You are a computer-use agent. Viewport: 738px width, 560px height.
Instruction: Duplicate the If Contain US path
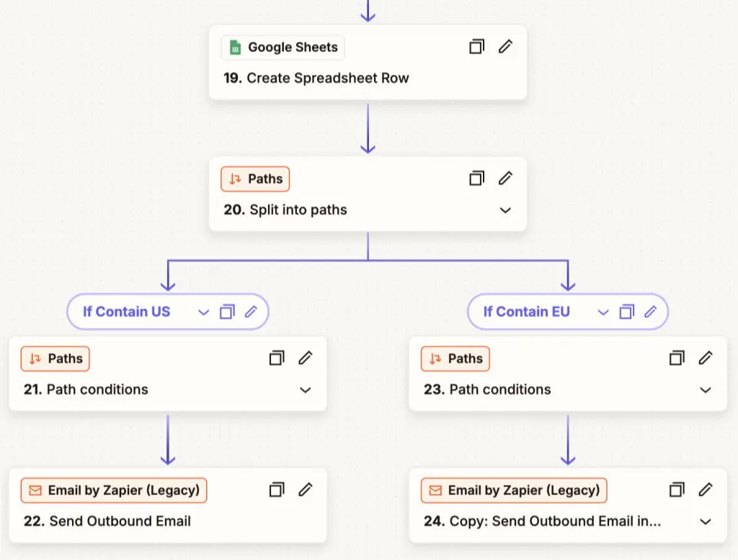coord(227,312)
